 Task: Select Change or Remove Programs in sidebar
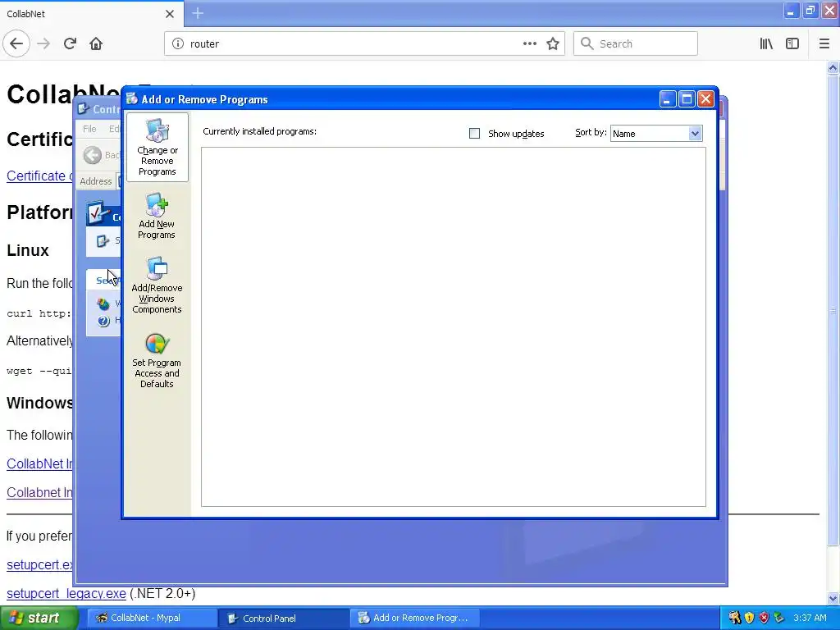click(157, 148)
